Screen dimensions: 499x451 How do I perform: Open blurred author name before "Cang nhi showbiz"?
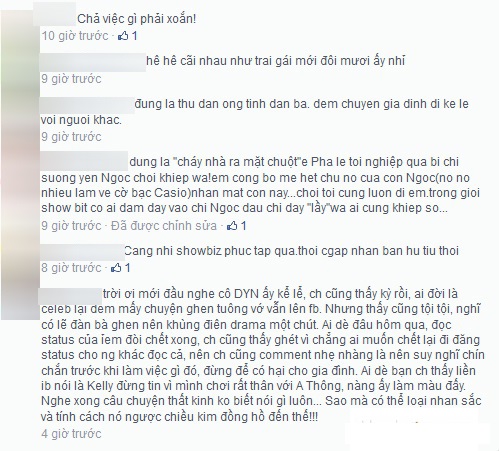click(x=82, y=252)
